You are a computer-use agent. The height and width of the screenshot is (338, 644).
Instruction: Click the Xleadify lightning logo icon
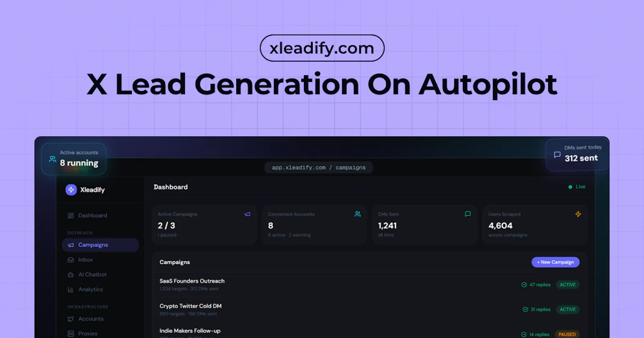tap(71, 190)
